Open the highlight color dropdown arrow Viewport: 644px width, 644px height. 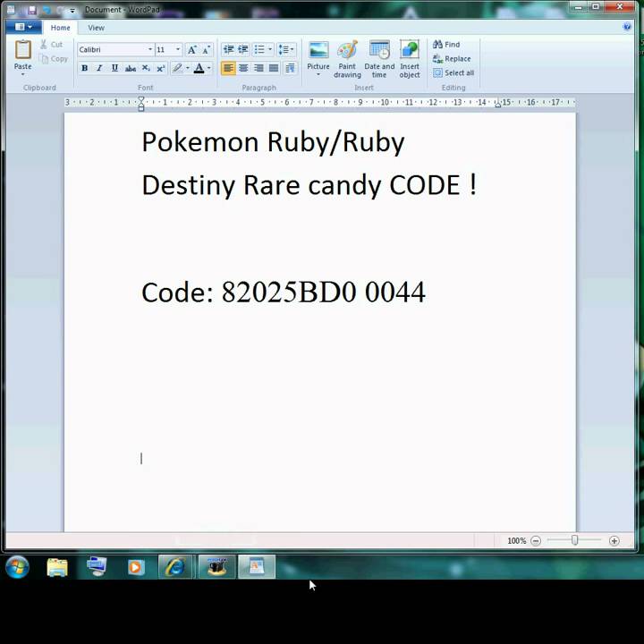click(188, 68)
